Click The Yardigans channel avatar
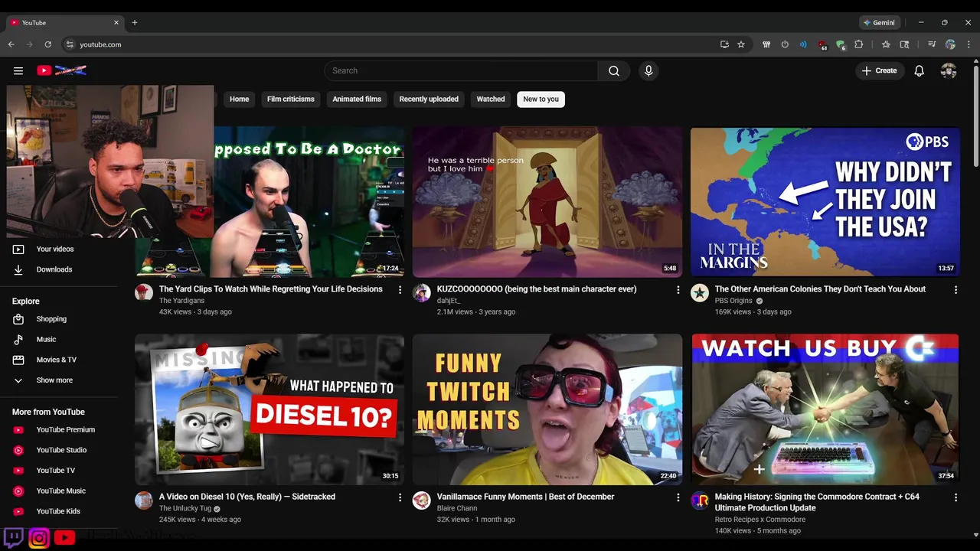The image size is (980, 551). coord(144,292)
